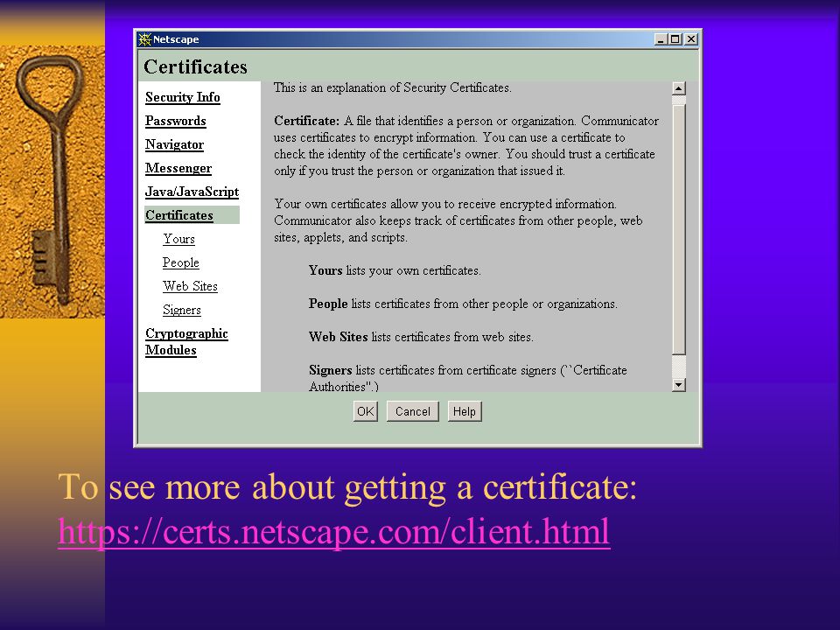
Task: Open the certs.netscape.com client.html link
Action: (333, 531)
